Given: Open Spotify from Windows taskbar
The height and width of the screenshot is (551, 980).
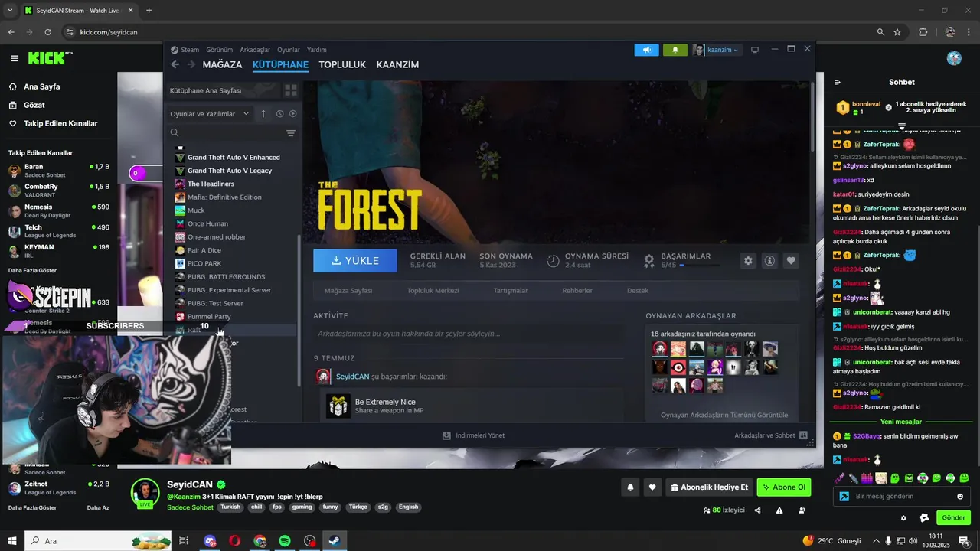Looking at the screenshot, I should 285,541.
